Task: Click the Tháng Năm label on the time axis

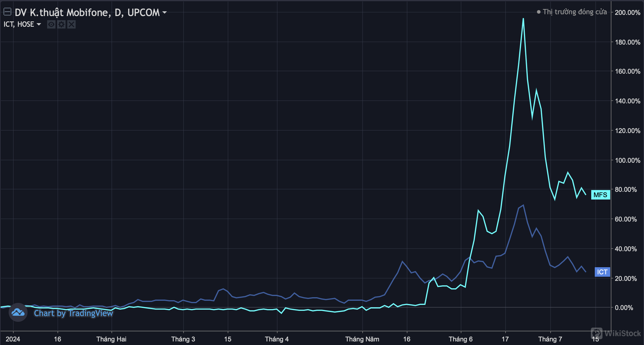Action: (362, 339)
